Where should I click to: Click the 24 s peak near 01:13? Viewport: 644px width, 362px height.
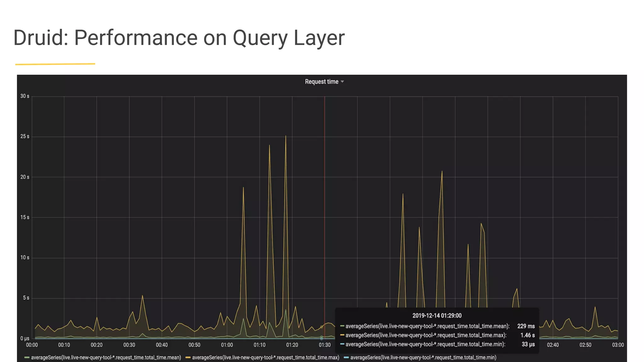[269, 145]
